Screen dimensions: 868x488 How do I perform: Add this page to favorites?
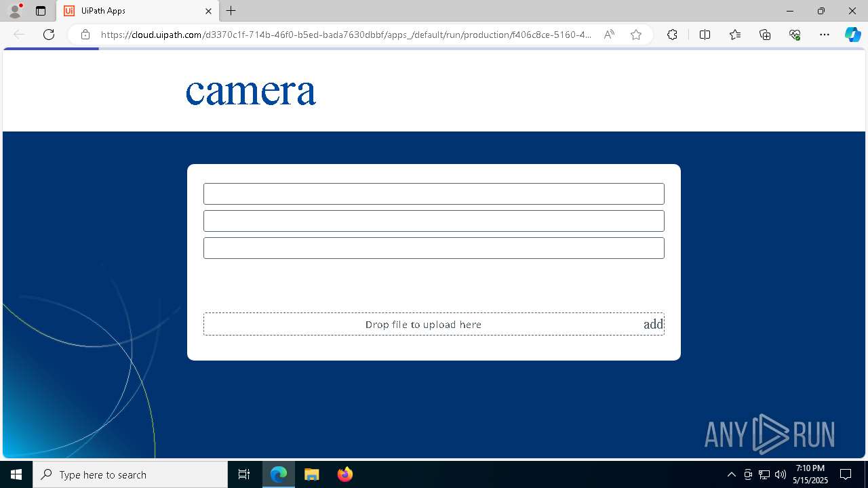pyautogui.click(x=636, y=35)
